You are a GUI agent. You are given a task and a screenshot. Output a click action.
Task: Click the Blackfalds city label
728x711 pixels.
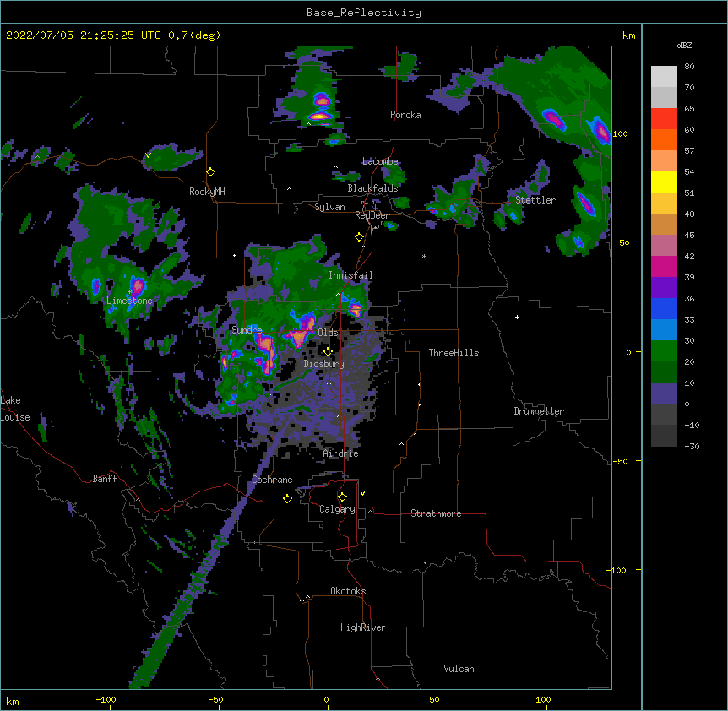click(372, 188)
